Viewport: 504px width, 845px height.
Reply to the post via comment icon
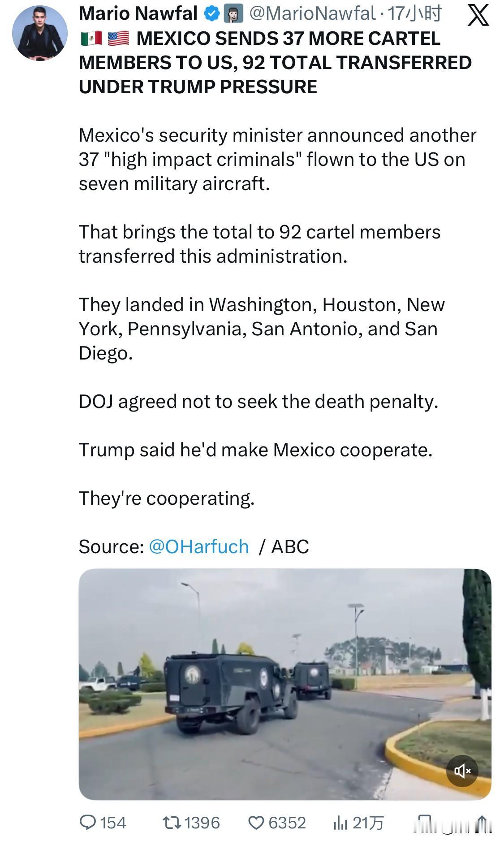point(87,822)
